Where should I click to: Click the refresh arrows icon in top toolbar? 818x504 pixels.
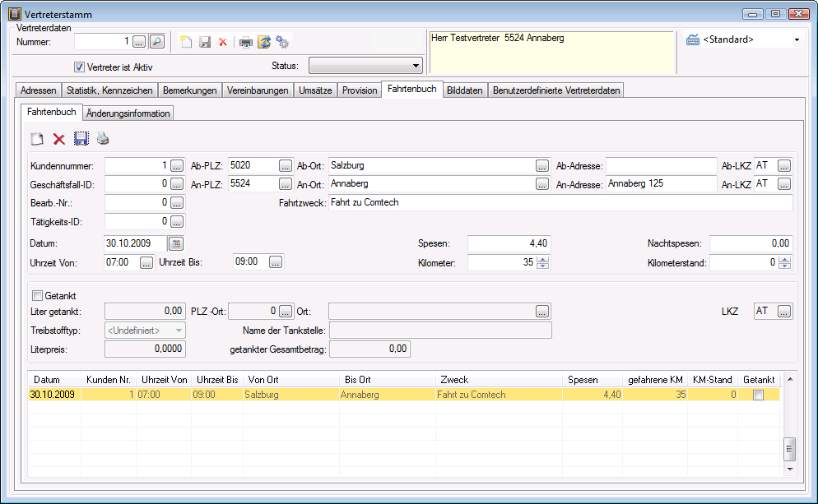coord(264,42)
